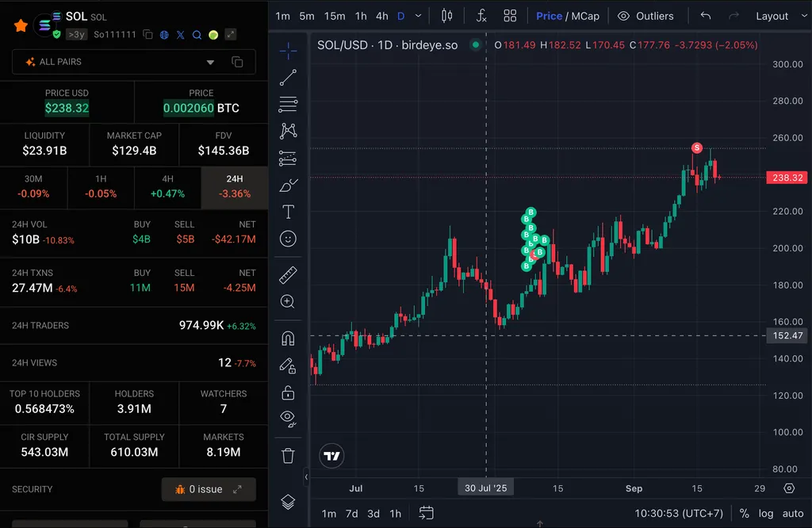Viewport: 812px width, 528px height.
Task: Click the search magnifier beside token address
Action: point(197,35)
